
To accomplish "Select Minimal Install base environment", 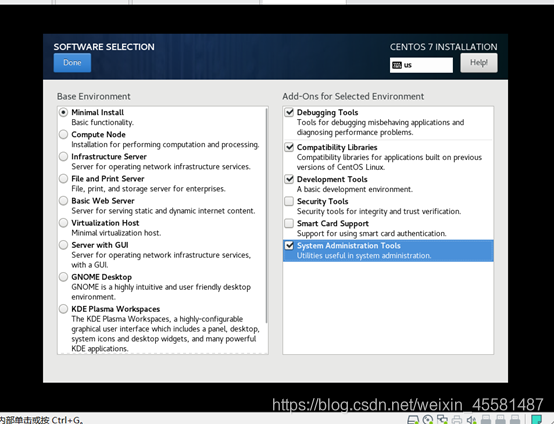I will [x=63, y=112].
